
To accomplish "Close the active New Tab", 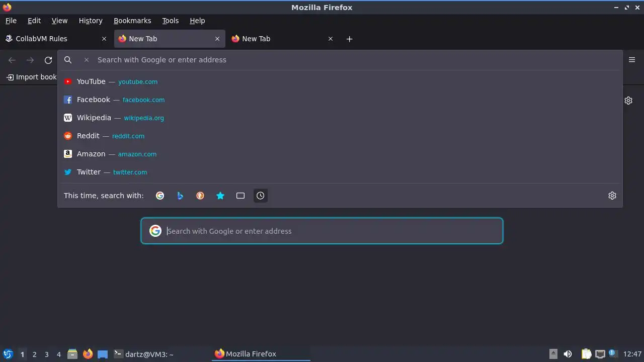I will coord(217,39).
